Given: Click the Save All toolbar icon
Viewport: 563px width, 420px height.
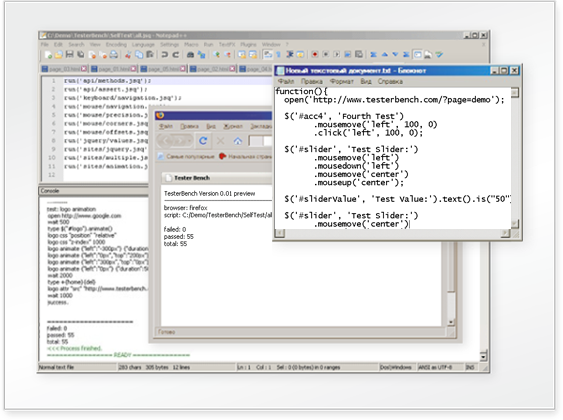Looking at the screenshot, I should click(81, 55).
